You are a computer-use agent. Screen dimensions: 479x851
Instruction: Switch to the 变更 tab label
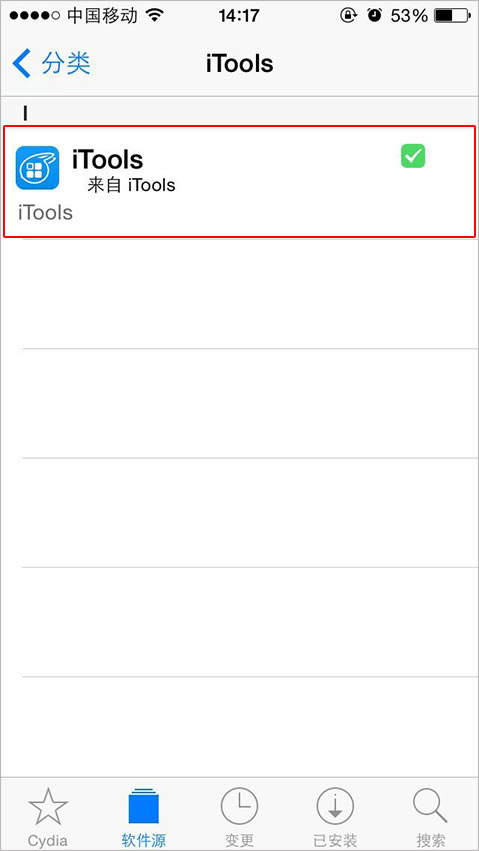[x=239, y=841]
